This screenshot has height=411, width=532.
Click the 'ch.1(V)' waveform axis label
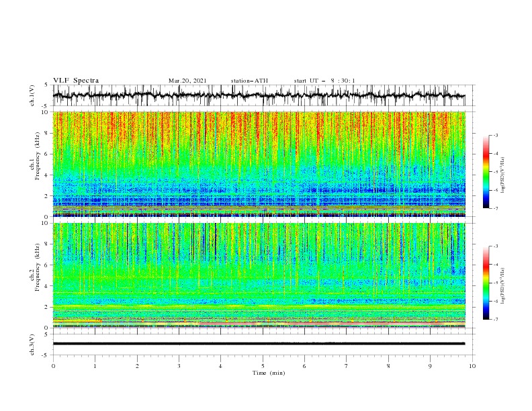pos(32,95)
